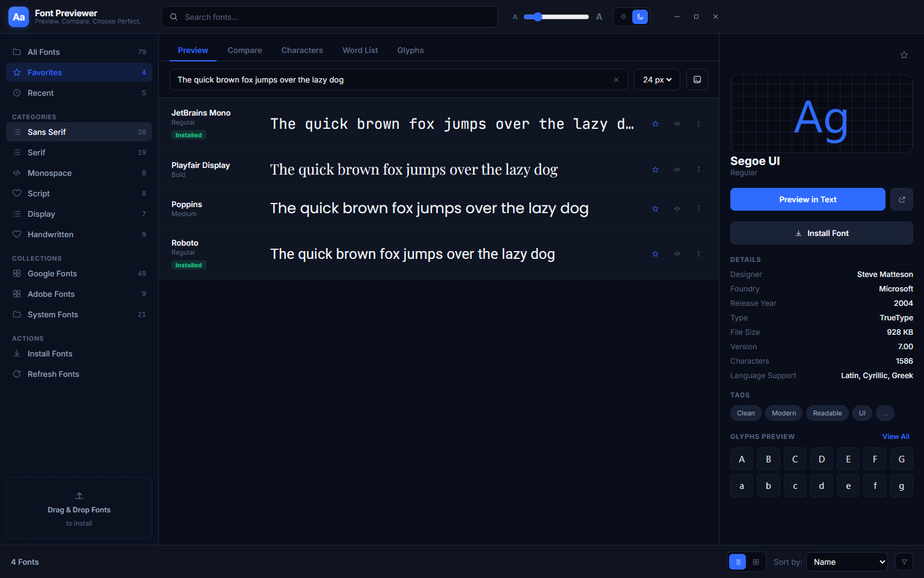Open the more options menu for Poppins
Image resolution: width=924 pixels, height=578 pixels.
(698, 209)
